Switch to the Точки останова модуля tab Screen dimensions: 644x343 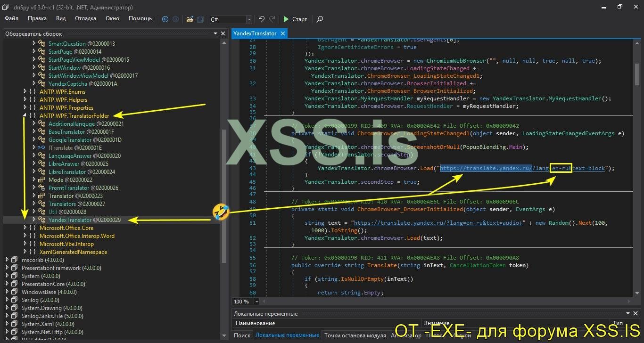(x=355, y=335)
